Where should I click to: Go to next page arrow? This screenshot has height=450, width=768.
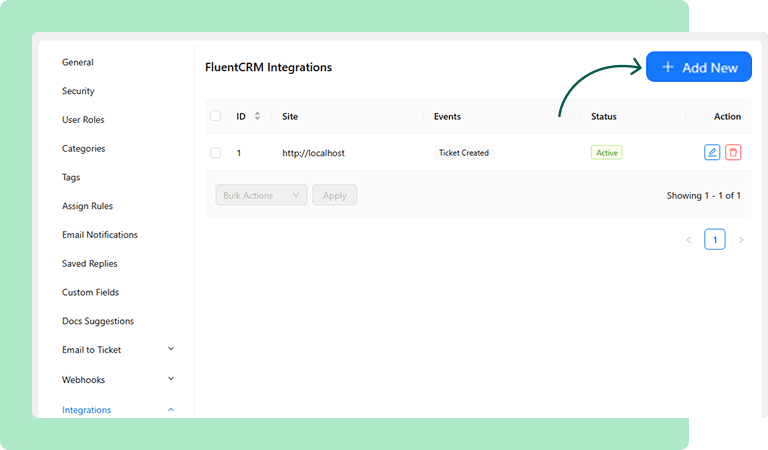[741, 239]
